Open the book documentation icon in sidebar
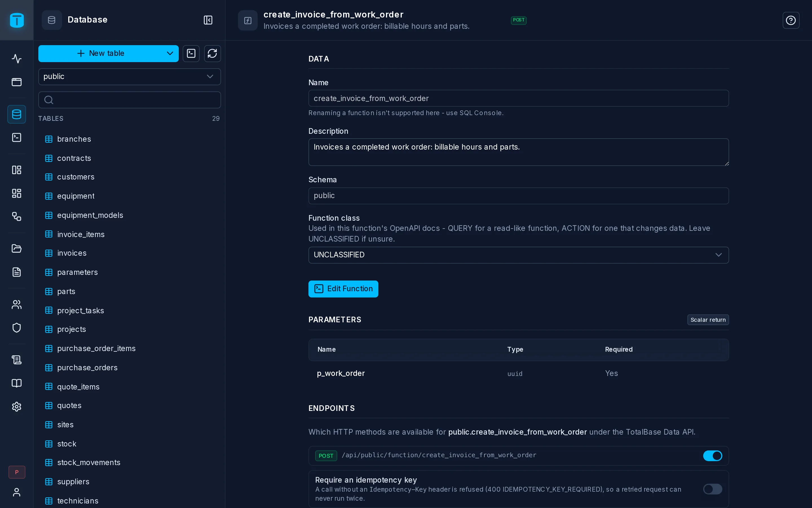This screenshot has width=812, height=508. coord(16,383)
